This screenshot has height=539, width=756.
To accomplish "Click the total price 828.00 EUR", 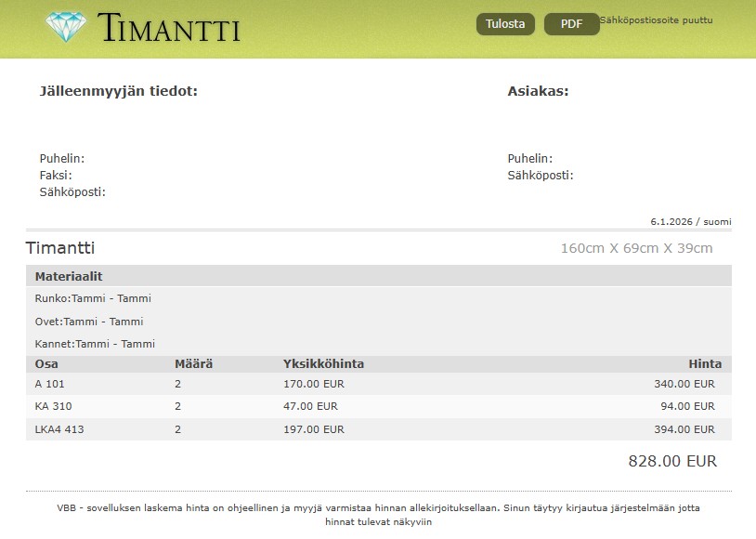I will pos(672,461).
